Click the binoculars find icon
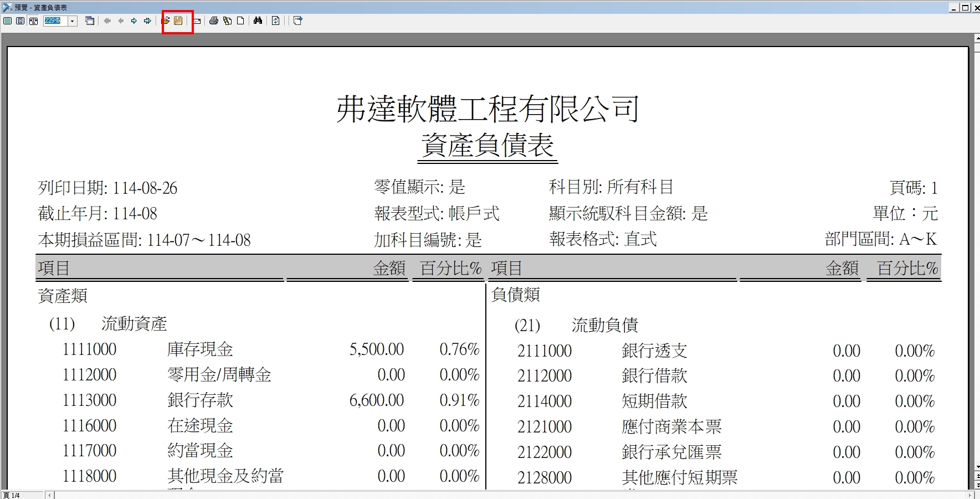 258,21
